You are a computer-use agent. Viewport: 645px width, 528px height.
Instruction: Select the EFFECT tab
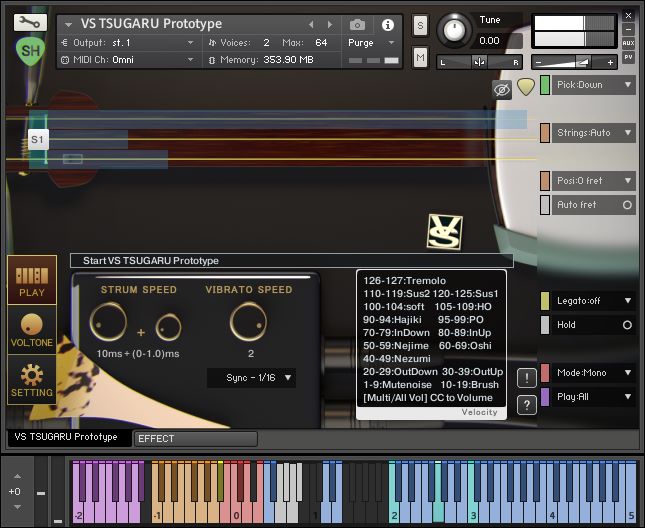tap(193, 438)
